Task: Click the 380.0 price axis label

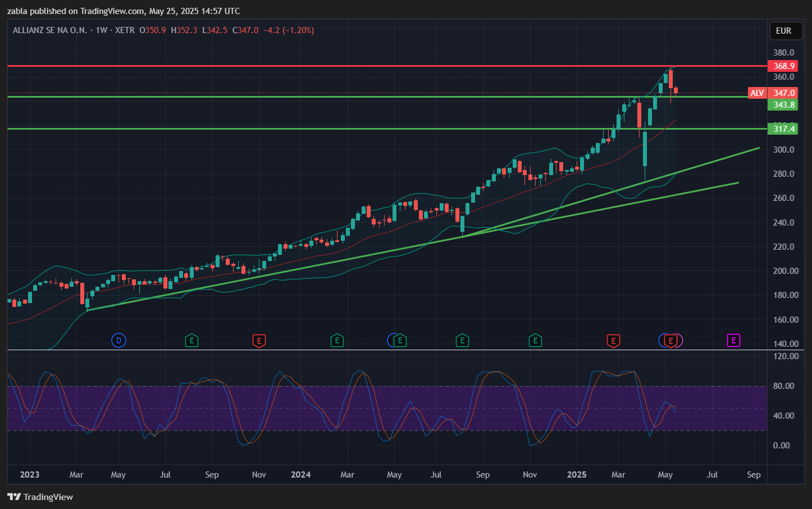Action: 783,53
